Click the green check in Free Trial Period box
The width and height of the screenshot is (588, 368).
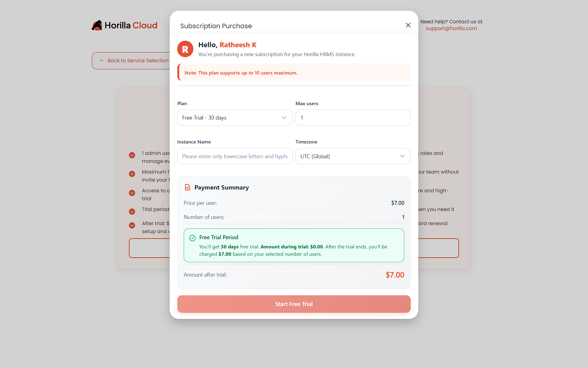click(192, 238)
